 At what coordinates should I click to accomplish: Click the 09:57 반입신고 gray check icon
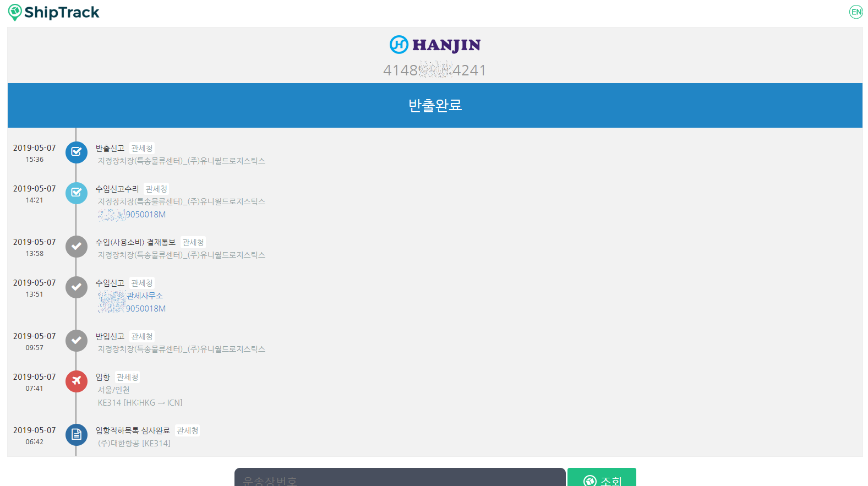[77, 341]
